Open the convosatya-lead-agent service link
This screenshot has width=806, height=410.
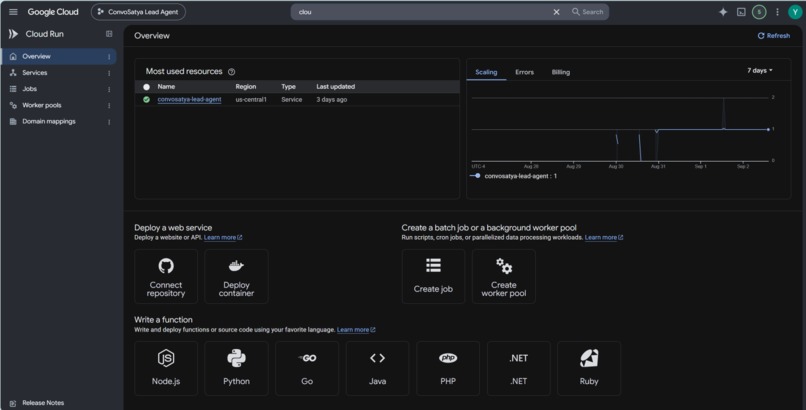tap(189, 100)
